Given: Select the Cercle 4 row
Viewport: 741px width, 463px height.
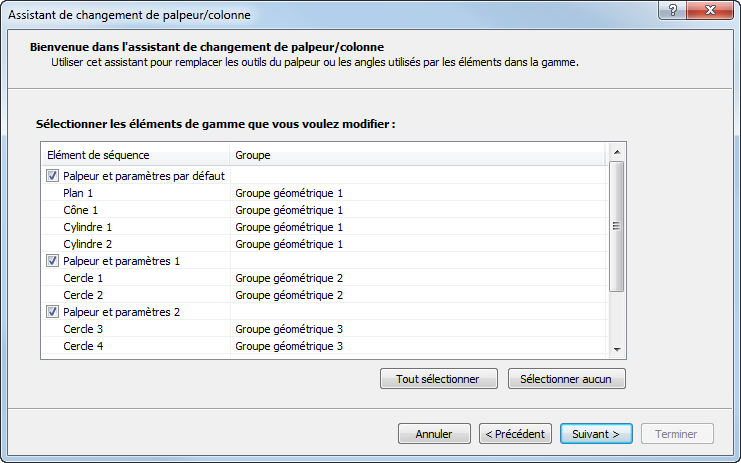Looking at the screenshot, I should [83, 346].
